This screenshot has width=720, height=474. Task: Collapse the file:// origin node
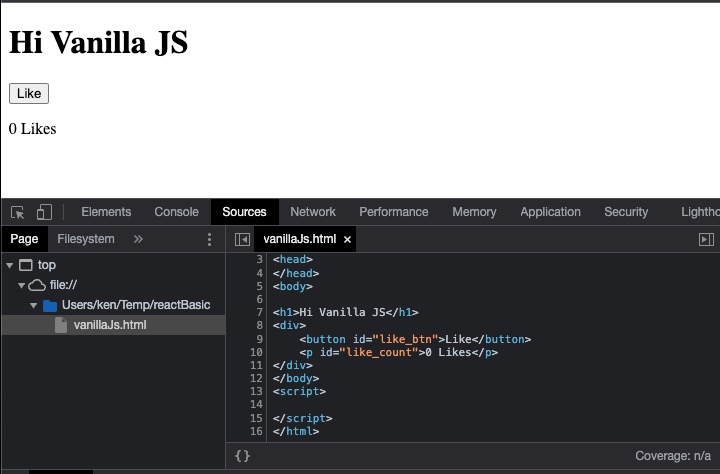point(21,285)
